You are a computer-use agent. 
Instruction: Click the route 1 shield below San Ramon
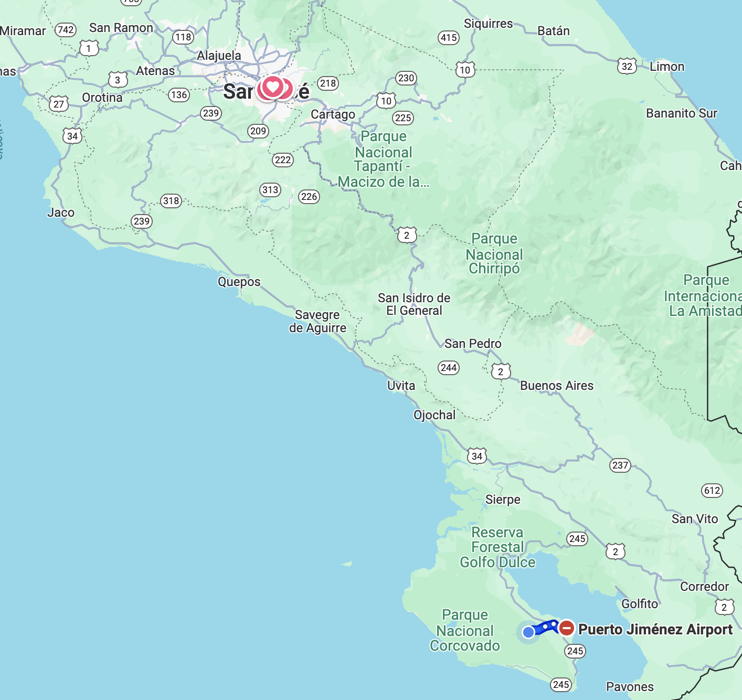click(89, 49)
